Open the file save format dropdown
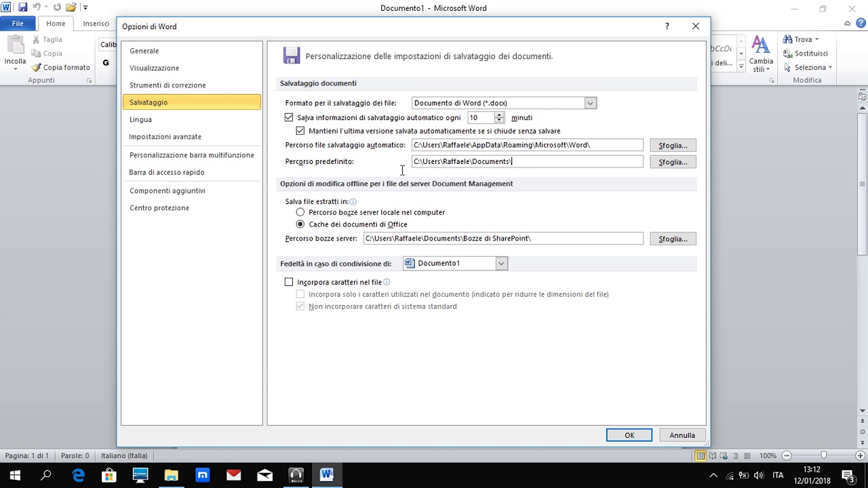This screenshot has height=488, width=868. point(590,103)
